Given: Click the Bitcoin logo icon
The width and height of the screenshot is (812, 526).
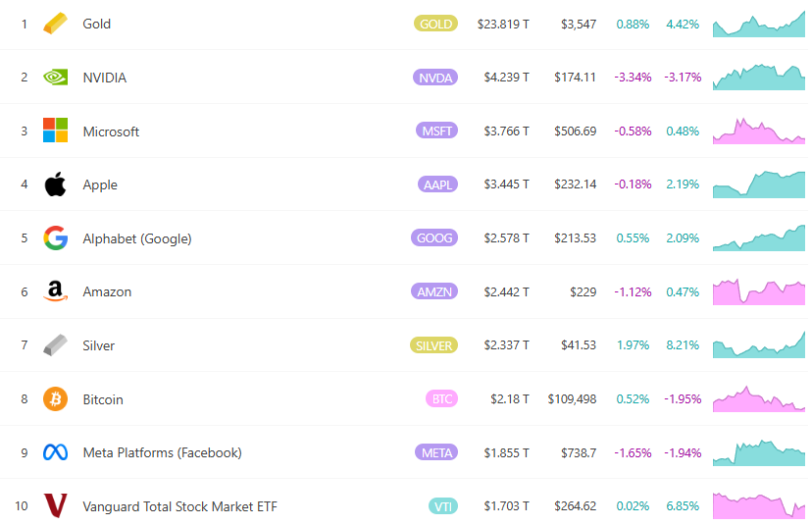Looking at the screenshot, I should click(x=55, y=399).
